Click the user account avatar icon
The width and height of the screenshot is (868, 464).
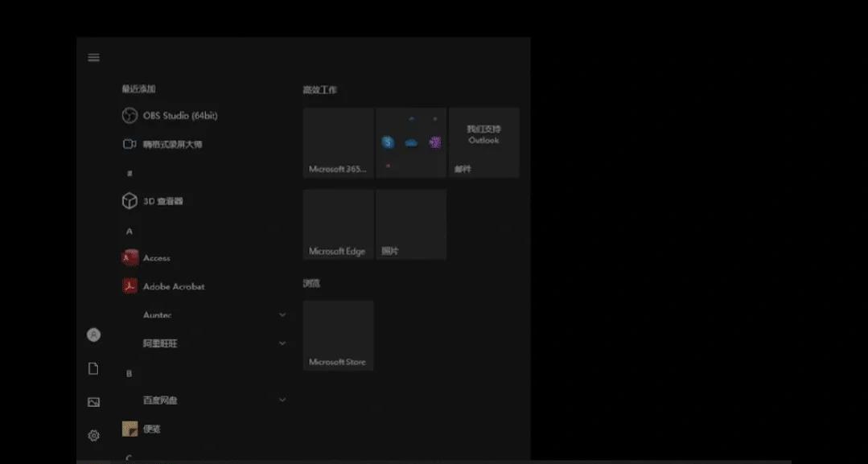click(93, 335)
